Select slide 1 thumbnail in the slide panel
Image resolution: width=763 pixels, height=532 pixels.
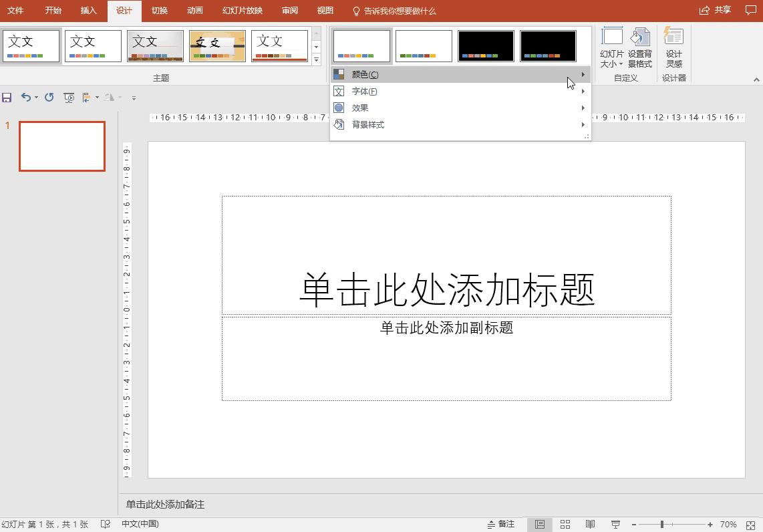[61, 146]
